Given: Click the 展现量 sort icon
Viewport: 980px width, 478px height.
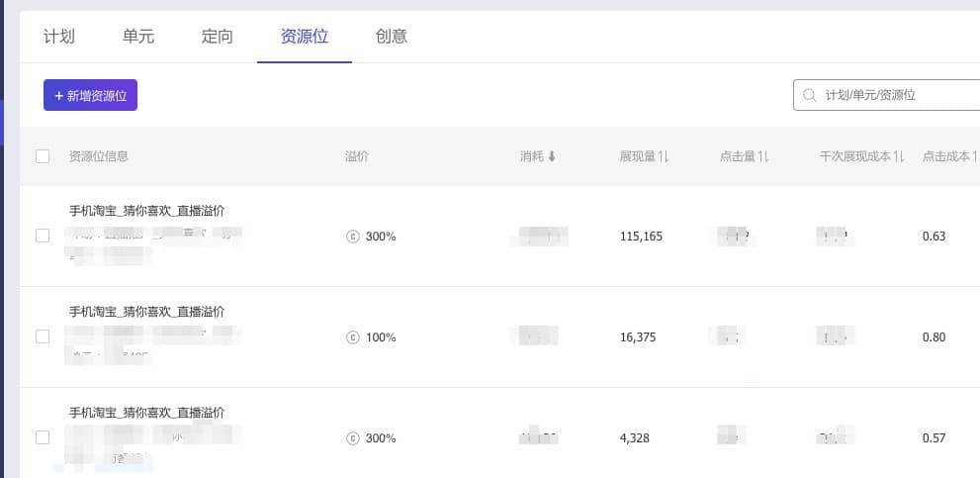Looking at the screenshot, I should pyautogui.click(x=665, y=156).
